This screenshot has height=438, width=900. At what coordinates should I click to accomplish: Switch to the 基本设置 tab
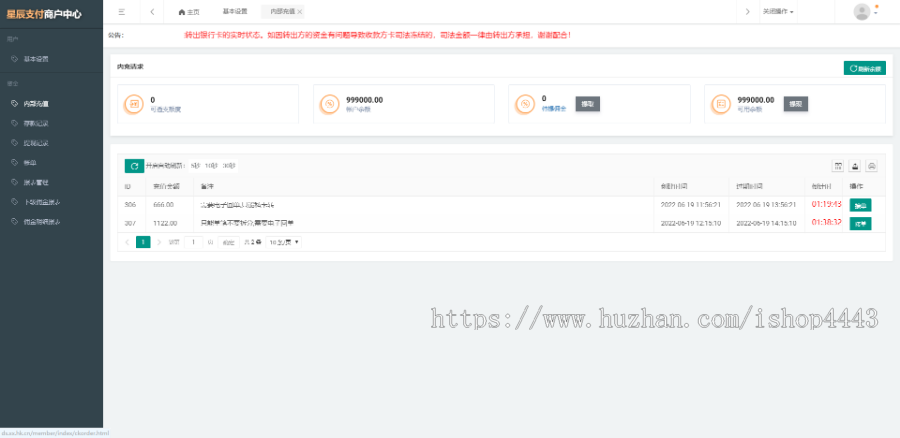[235, 11]
